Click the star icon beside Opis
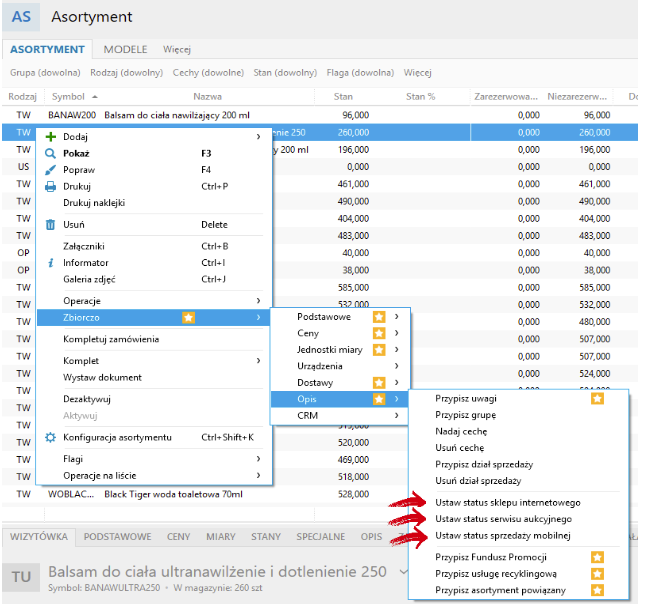This screenshot has height=606, width=646. [379, 399]
